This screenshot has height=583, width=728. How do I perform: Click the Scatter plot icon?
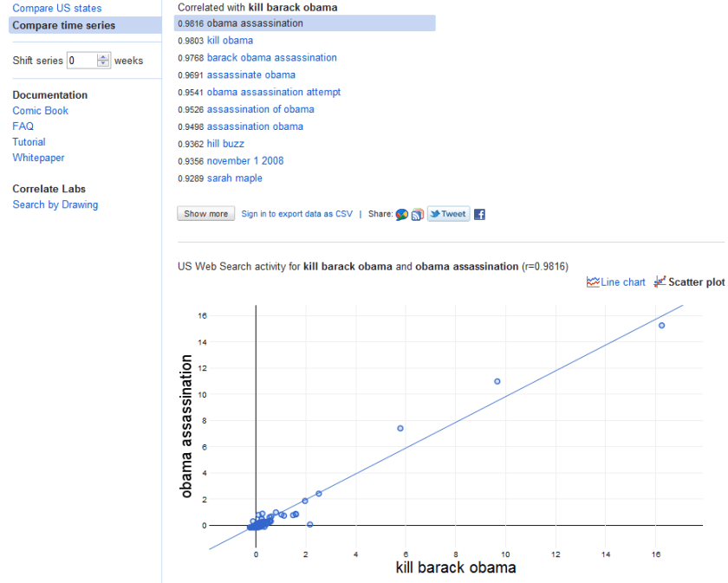point(660,282)
